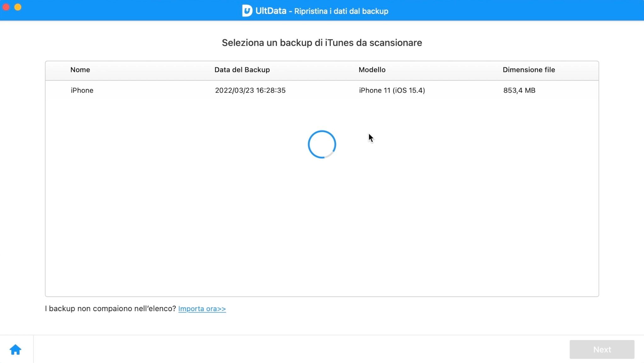
Task: Click the "I backup non compaiono nell'elenco?" text
Action: [x=110, y=309]
